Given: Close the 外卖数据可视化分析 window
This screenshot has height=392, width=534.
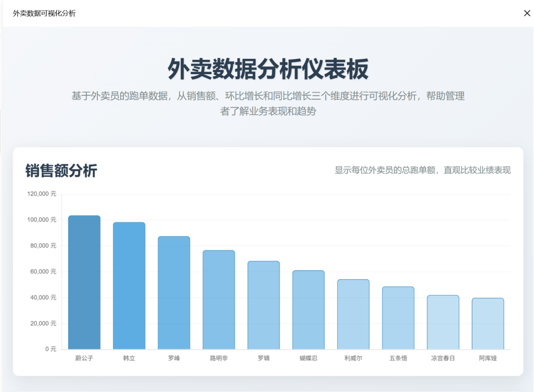Looking at the screenshot, I should click(x=527, y=13).
